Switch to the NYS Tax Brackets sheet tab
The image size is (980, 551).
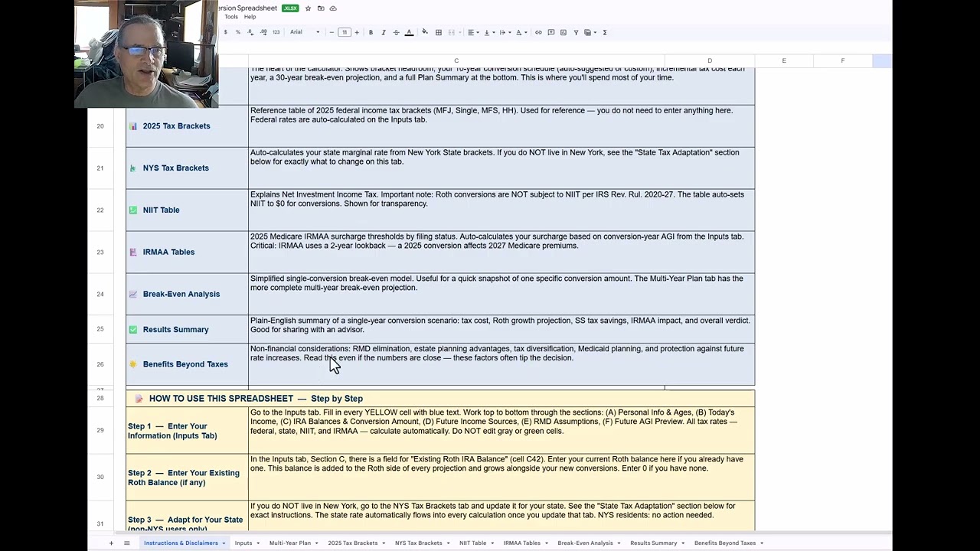pyautogui.click(x=419, y=543)
